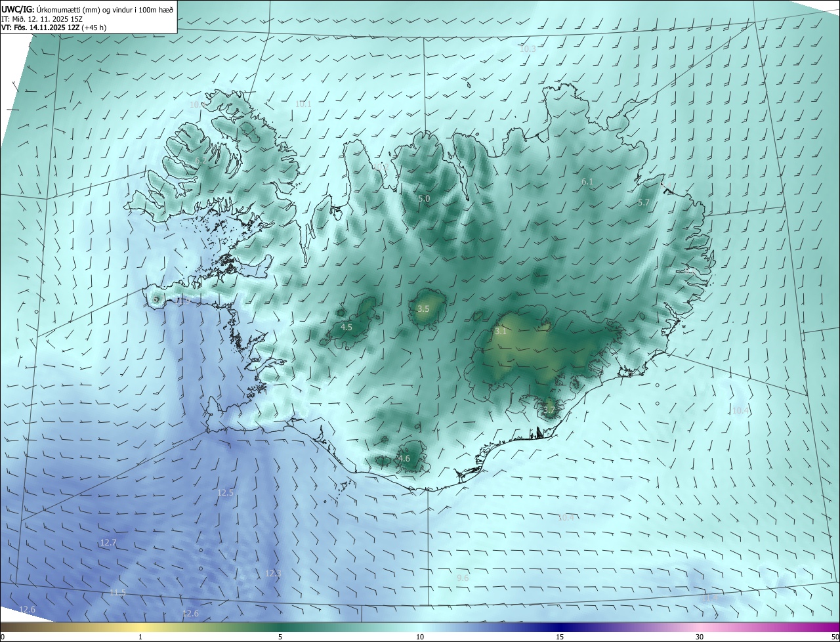
Task: Click the 12.5 value label
Action: point(226,492)
